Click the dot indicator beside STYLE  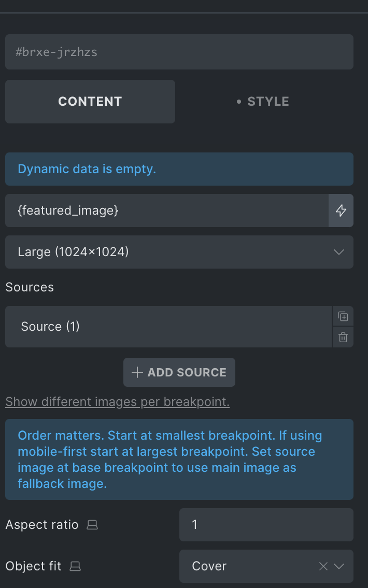(x=239, y=102)
